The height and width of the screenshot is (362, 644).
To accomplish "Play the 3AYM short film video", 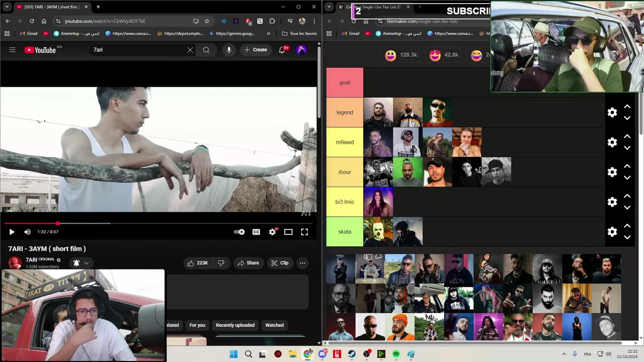I will click(12, 232).
